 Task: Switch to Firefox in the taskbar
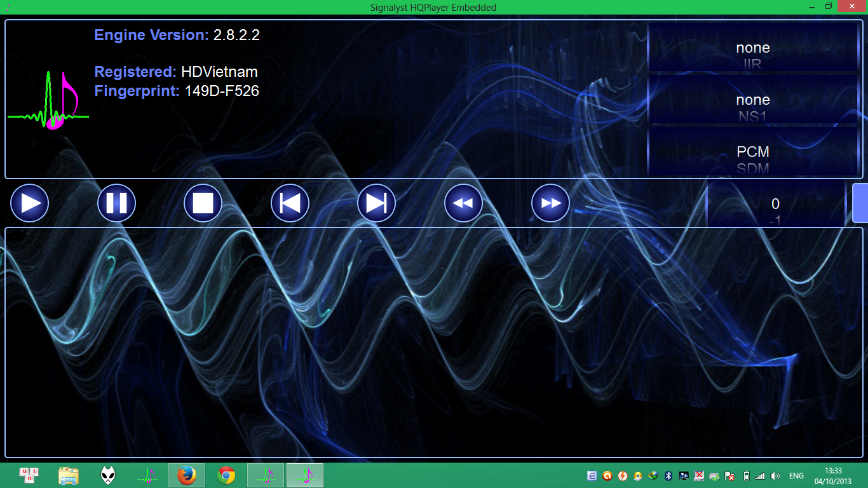coord(187,475)
